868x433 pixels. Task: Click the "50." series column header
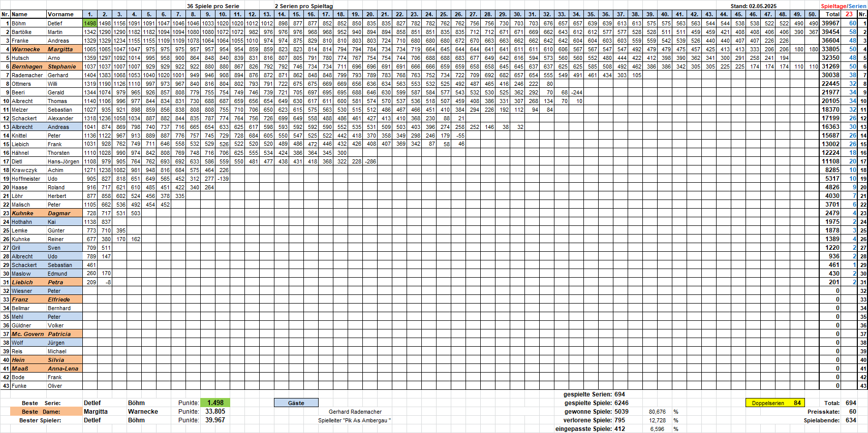pyautogui.click(x=812, y=14)
